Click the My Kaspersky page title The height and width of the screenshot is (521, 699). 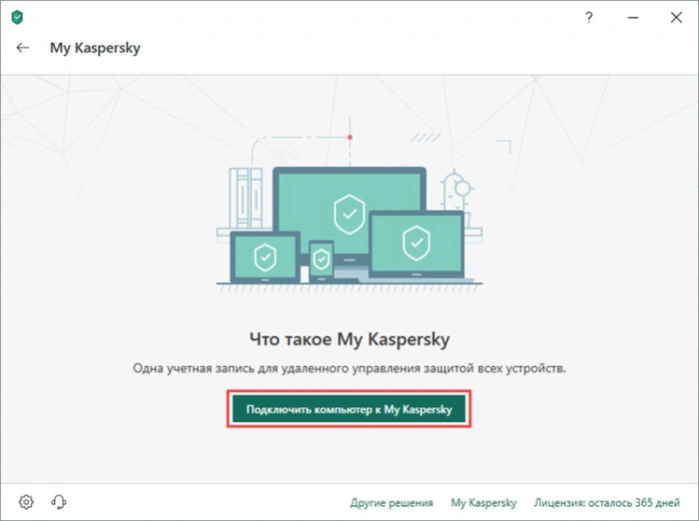point(95,48)
